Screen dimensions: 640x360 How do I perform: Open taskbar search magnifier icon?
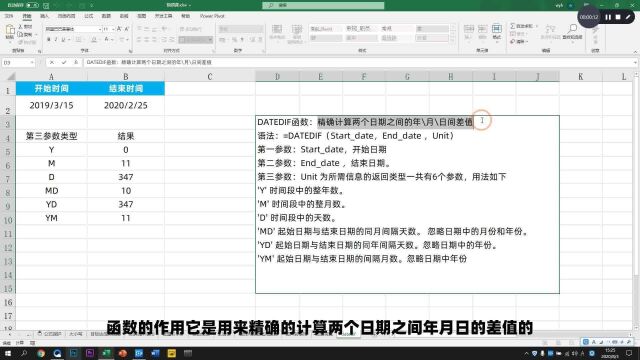24,353
